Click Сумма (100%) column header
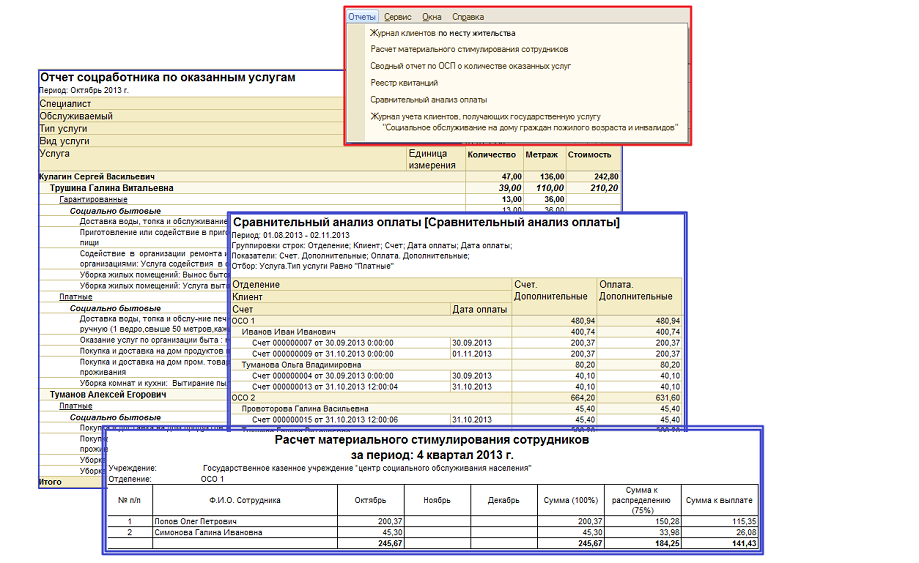 [571, 500]
